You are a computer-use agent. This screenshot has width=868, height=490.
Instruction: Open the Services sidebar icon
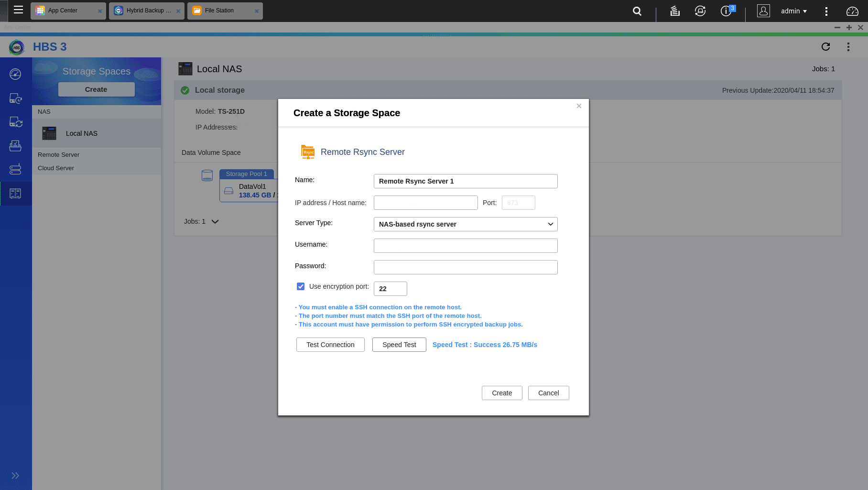pyautogui.click(x=15, y=169)
